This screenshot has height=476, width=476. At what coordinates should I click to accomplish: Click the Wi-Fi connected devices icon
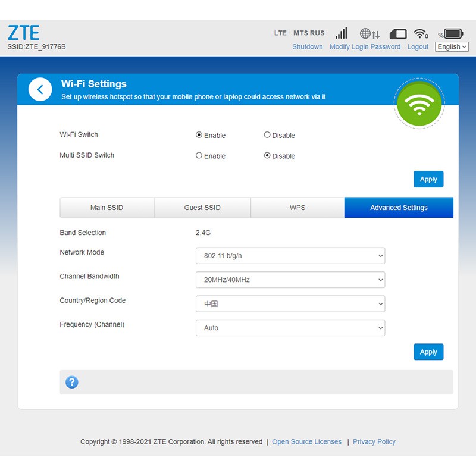tap(421, 34)
